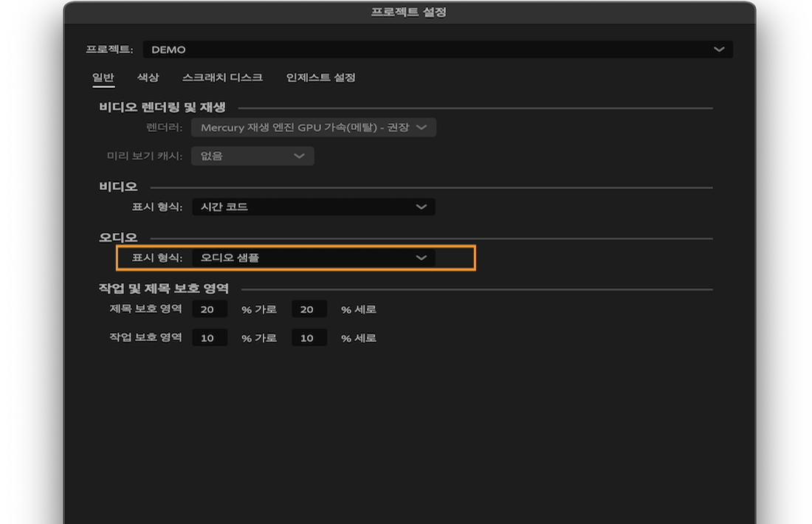Viewport: 812px width, 524px height.
Task: Click the 작업 보호 영역 가로 10 field
Action: click(x=209, y=337)
